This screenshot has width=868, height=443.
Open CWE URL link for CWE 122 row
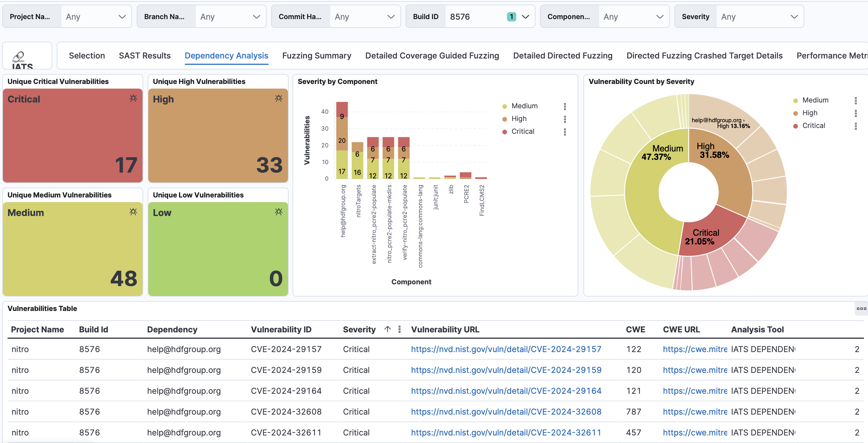[695, 349]
